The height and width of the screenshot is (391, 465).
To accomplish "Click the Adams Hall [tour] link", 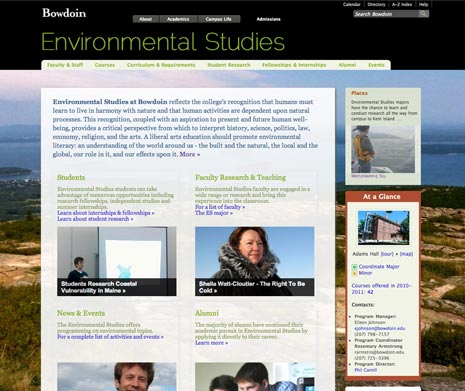I will pos(387,254).
